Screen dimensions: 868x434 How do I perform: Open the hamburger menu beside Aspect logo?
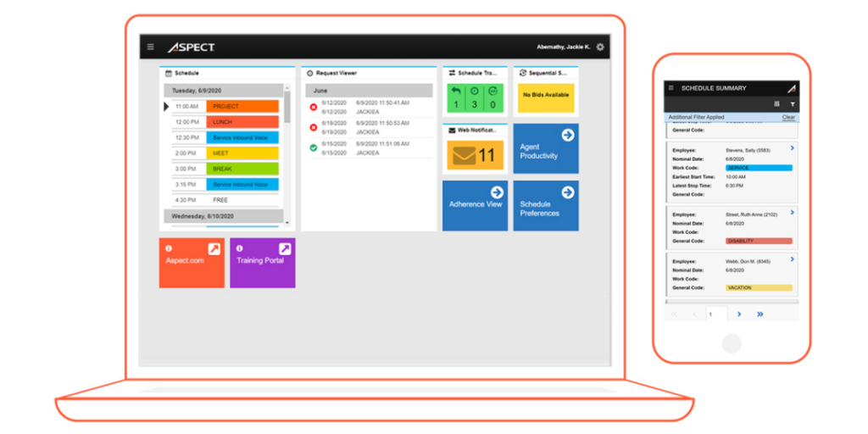point(151,47)
